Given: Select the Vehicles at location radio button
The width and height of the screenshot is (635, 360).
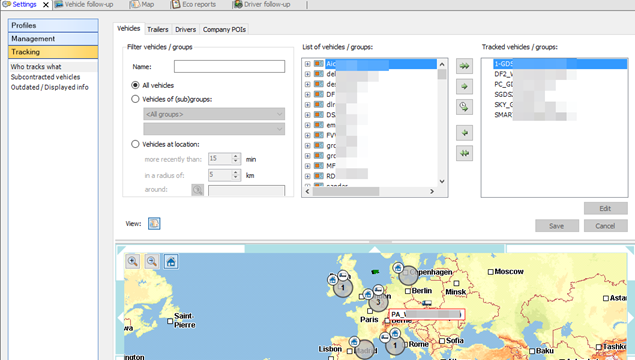Looking at the screenshot, I should click(135, 144).
